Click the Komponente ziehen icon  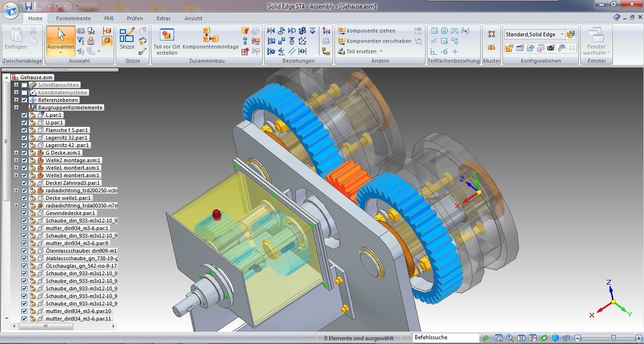(342, 31)
